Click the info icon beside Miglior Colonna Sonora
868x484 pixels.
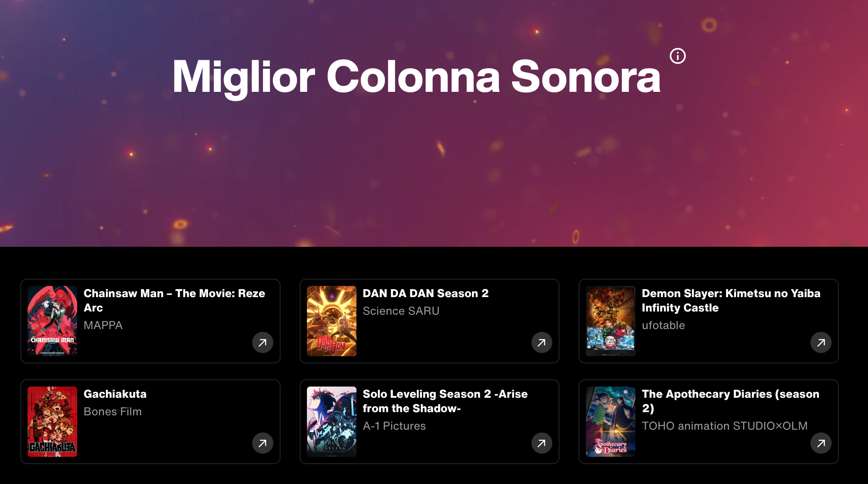677,56
